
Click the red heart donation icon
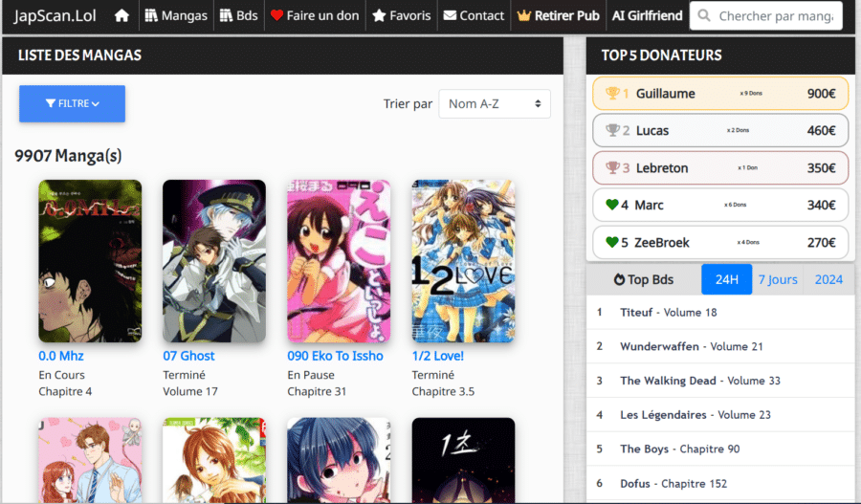tap(276, 16)
